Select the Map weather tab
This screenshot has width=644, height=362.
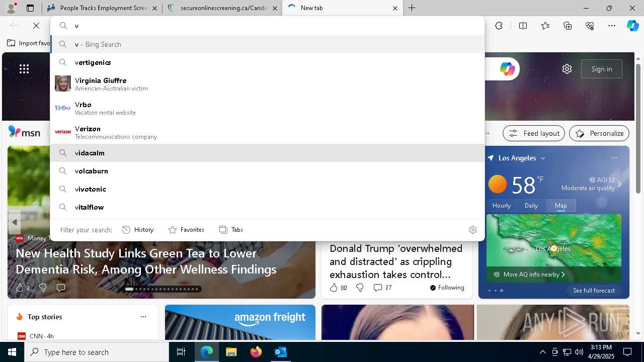(x=561, y=206)
